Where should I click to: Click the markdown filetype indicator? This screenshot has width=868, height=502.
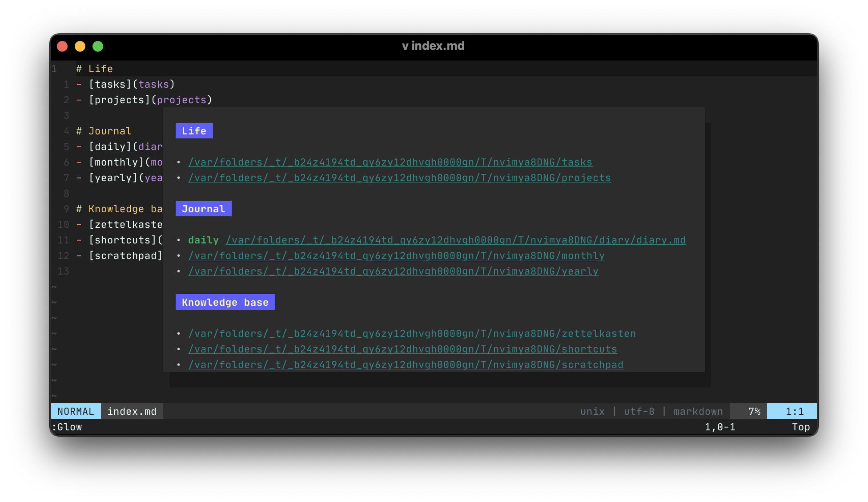(698, 411)
